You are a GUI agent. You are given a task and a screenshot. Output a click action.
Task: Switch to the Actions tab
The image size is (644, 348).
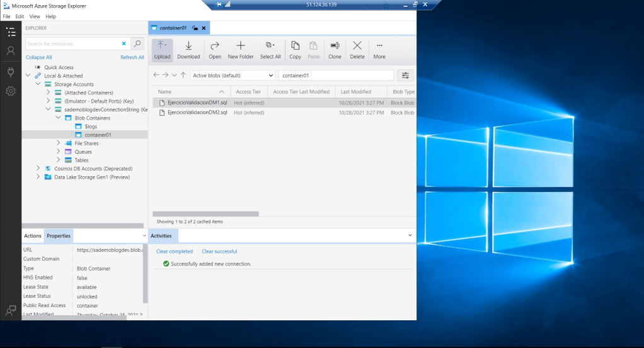[x=33, y=236]
